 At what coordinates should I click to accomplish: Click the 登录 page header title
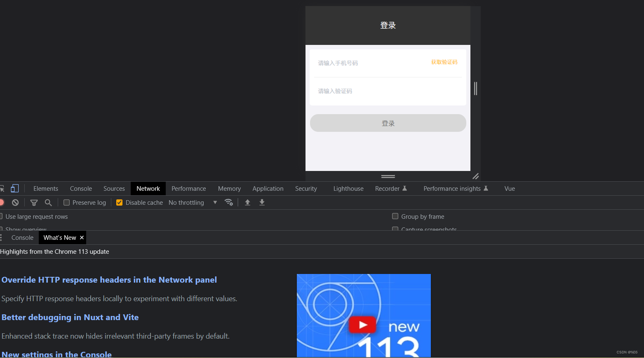point(388,26)
